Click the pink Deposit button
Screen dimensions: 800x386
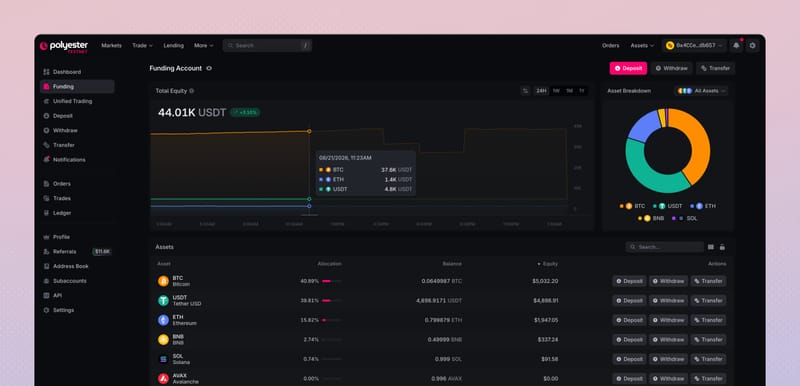(x=628, y=68)
